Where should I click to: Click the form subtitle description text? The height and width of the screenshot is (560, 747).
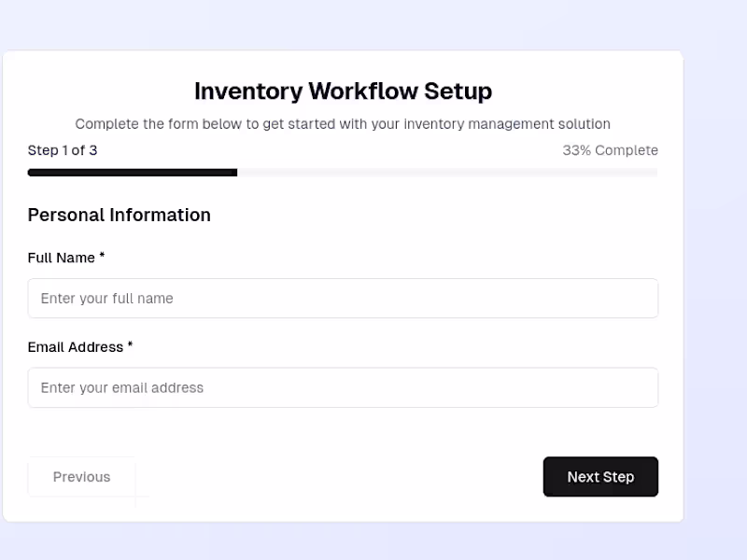(343, 123)
